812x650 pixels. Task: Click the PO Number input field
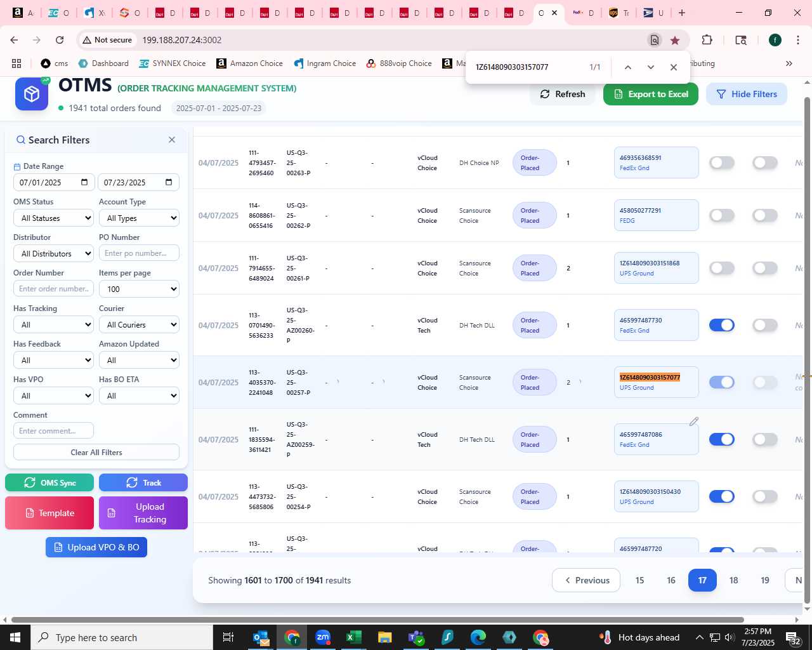coord(139,253)
